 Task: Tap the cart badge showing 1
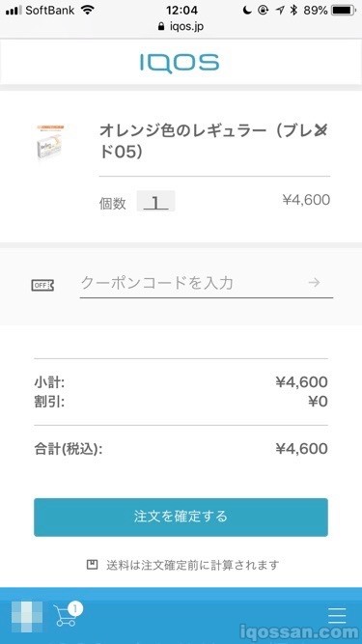[x=75, y=608]
